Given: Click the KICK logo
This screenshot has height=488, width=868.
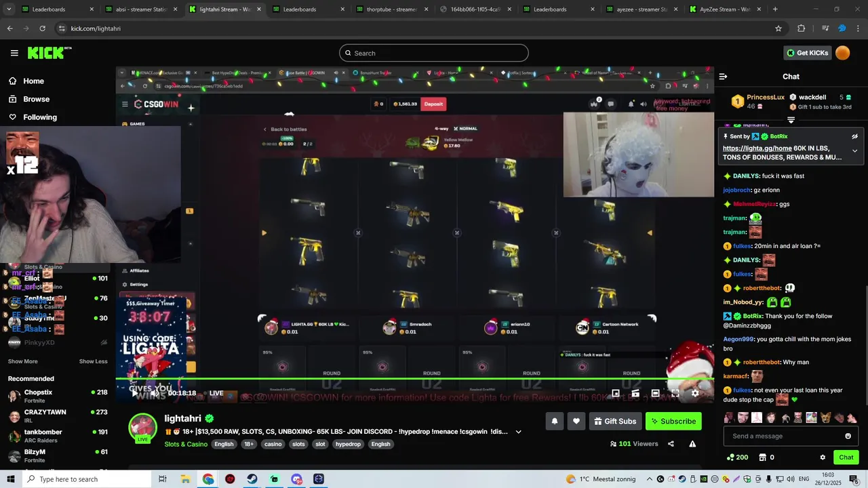Looking at the screenshot, I should point(49,53).
